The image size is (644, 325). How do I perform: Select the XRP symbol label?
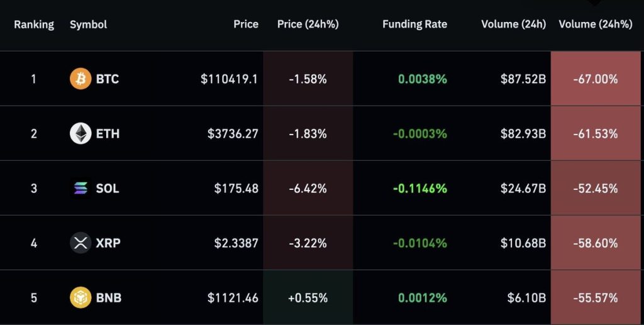tap(108, 243)
